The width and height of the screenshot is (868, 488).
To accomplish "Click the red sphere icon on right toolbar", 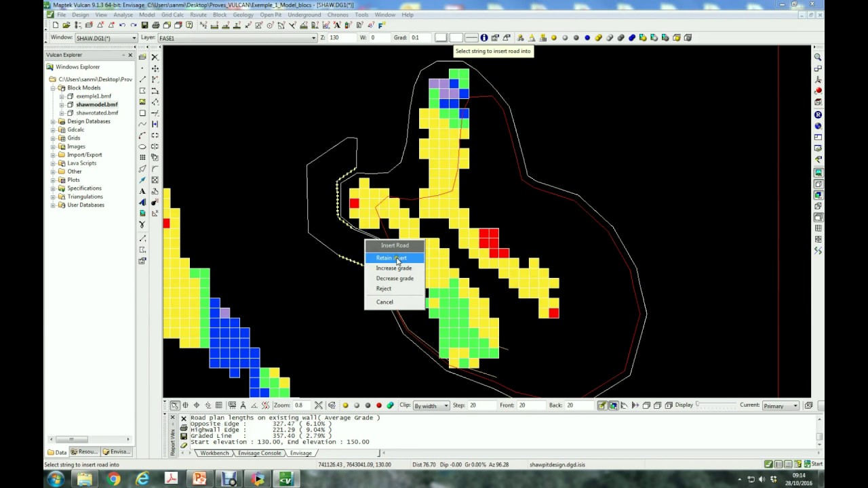I will coord(818,91).
